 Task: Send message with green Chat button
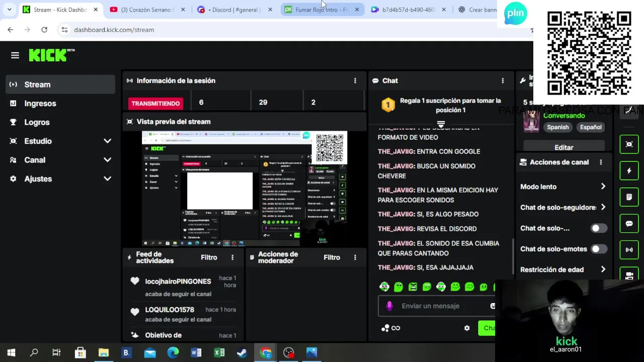coord(487,328)
